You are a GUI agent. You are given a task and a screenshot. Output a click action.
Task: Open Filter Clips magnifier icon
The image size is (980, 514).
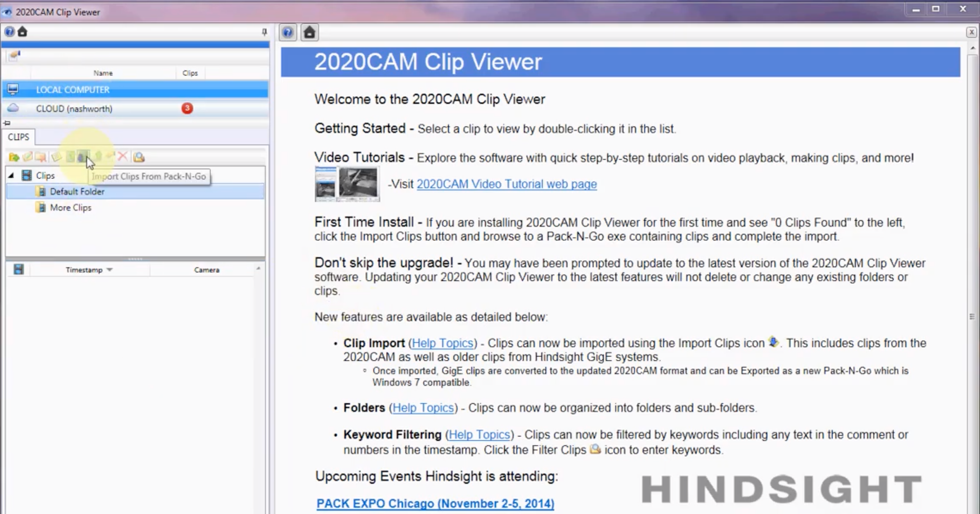tap(139, 157)
